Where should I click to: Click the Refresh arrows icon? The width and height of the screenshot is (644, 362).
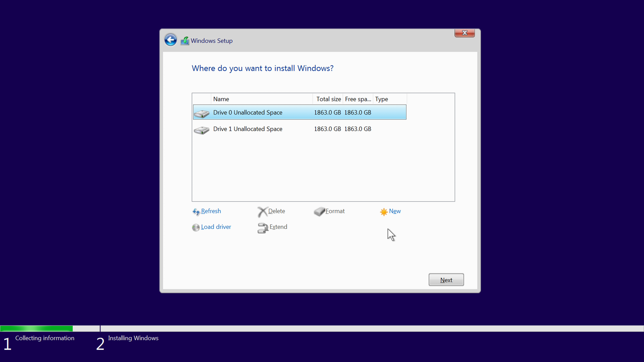[196, 212]
